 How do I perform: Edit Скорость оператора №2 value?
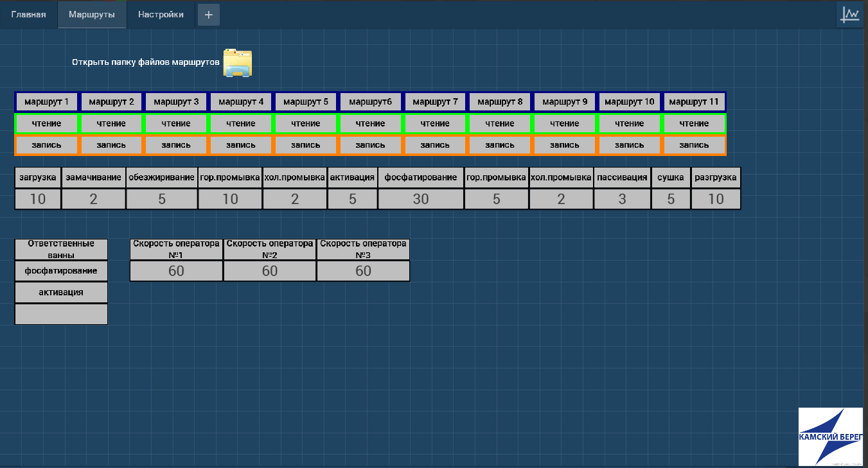pyautogui.click(x=270, y=271)
